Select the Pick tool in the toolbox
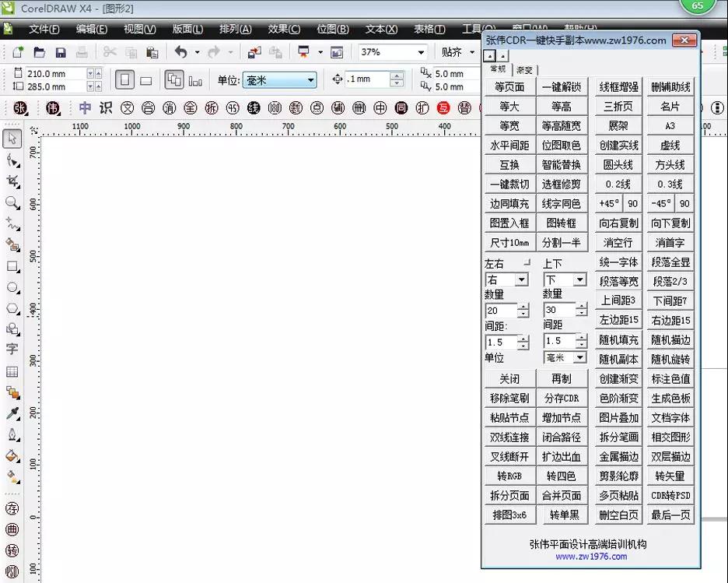Viewport: 728px width, 583px height. click(x=12, y=139)
